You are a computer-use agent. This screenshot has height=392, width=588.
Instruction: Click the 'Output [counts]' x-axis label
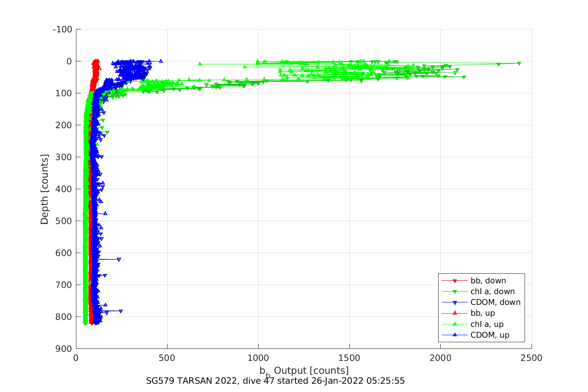(311, 370)
